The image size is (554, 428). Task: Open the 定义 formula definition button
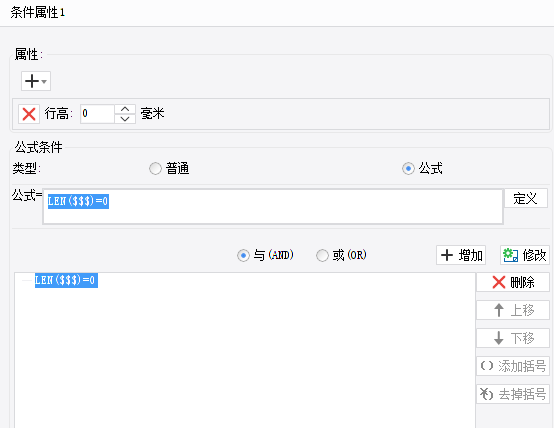pyautogui.click(x=526, y=198)
